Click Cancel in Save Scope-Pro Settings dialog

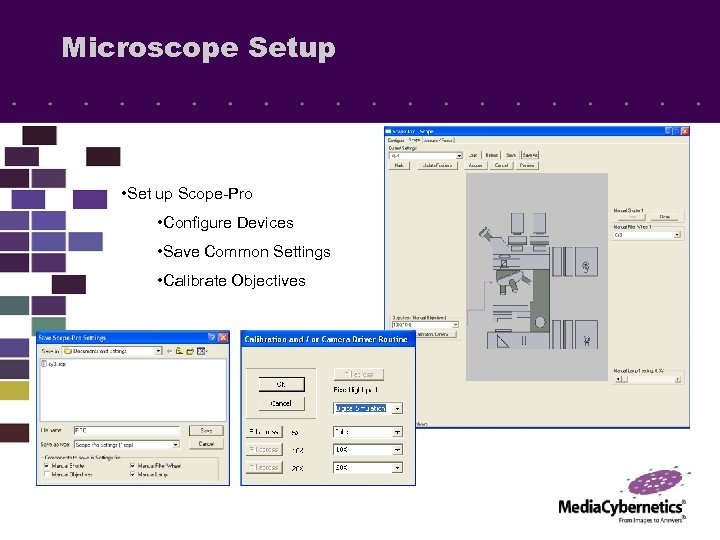tap(206, 444)
